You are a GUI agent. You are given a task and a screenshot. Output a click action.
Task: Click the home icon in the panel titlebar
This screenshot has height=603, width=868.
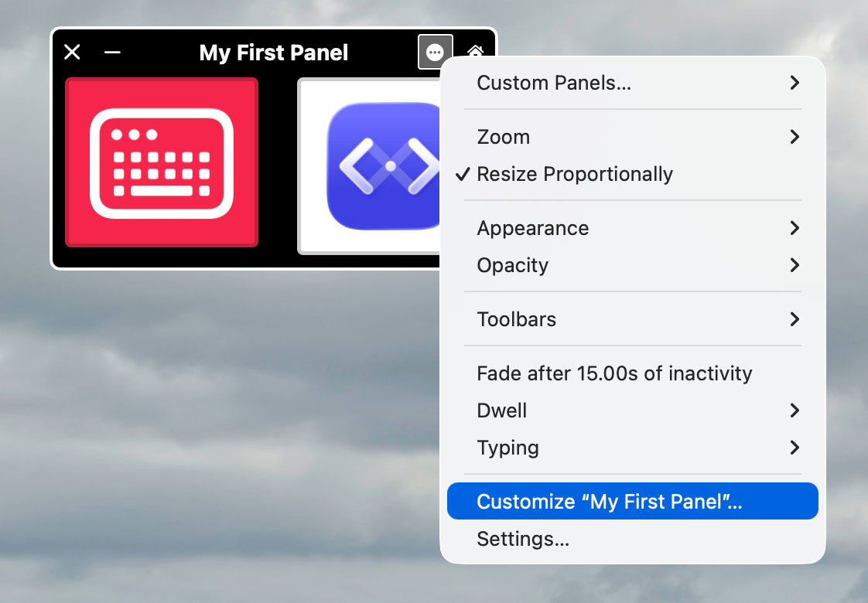point(475,52)
